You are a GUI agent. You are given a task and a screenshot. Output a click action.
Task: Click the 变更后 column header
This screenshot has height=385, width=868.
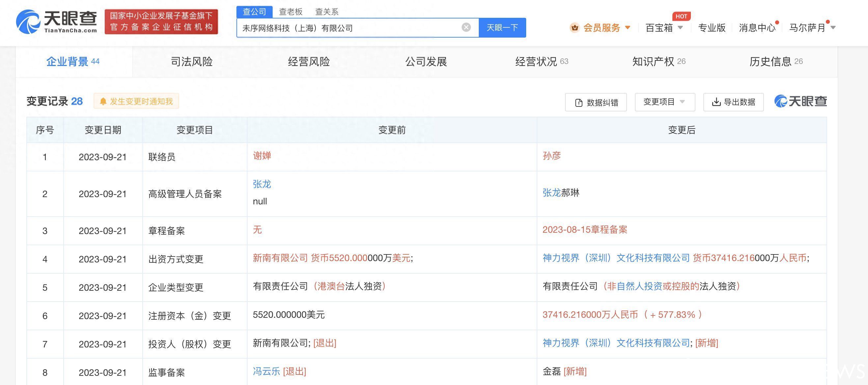click(682, 130)
